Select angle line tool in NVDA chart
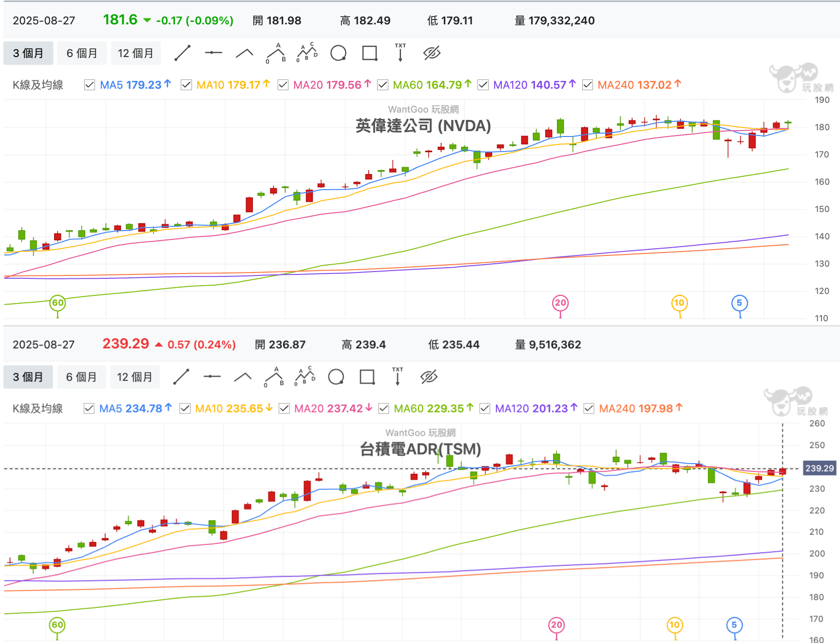This screenshot has width=840, height=643. [x=245, y=53]
